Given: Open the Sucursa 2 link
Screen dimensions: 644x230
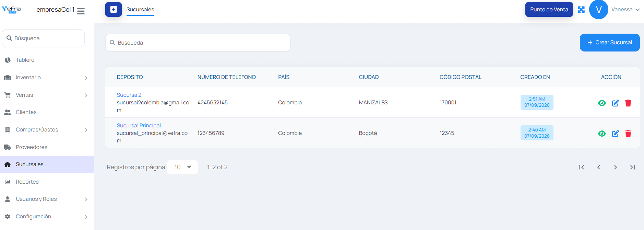Looking at the screenshot, I should tap(129, 95).
